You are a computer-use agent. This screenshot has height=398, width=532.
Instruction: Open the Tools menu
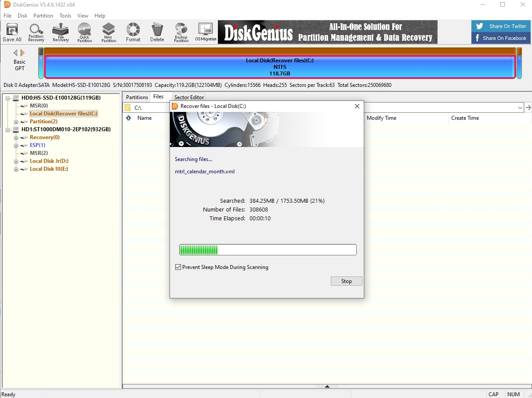point(65,15)
